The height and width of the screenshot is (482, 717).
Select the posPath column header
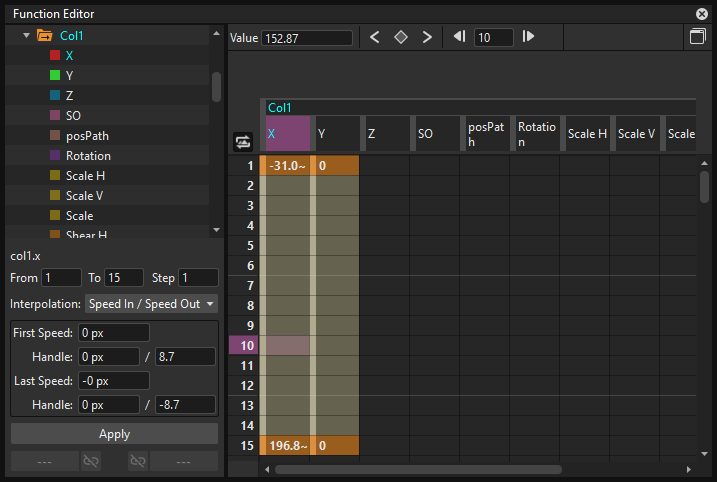pos(487,134)
